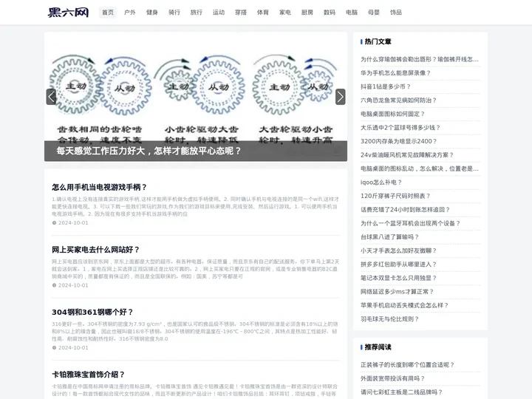Open hot article 24v柴油暖风机常见故障解决方案？
The image size is (532, 399).
tap(407, 154)
